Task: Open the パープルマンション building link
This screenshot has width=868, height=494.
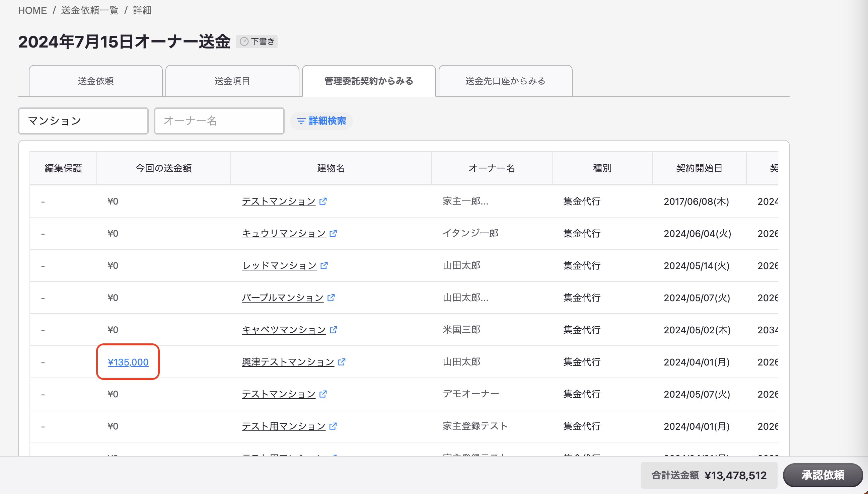Action: point(283,298)
